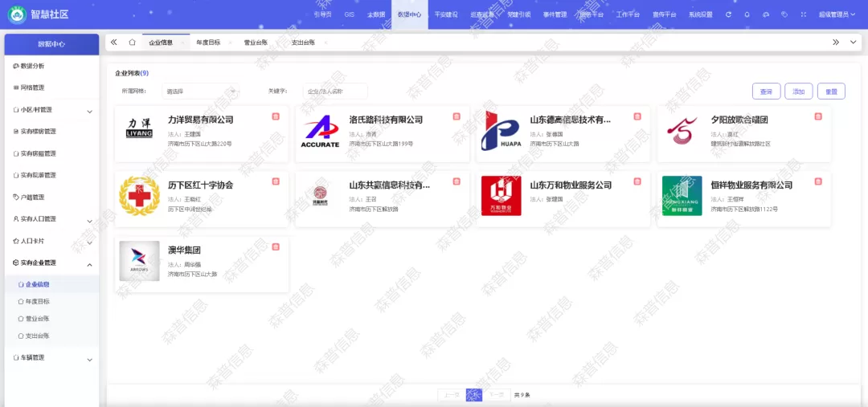Viewport: 868px width, 407px height.
Task: Delete 山东万和物业服务公司 card
Action: [x=637, y=181]
